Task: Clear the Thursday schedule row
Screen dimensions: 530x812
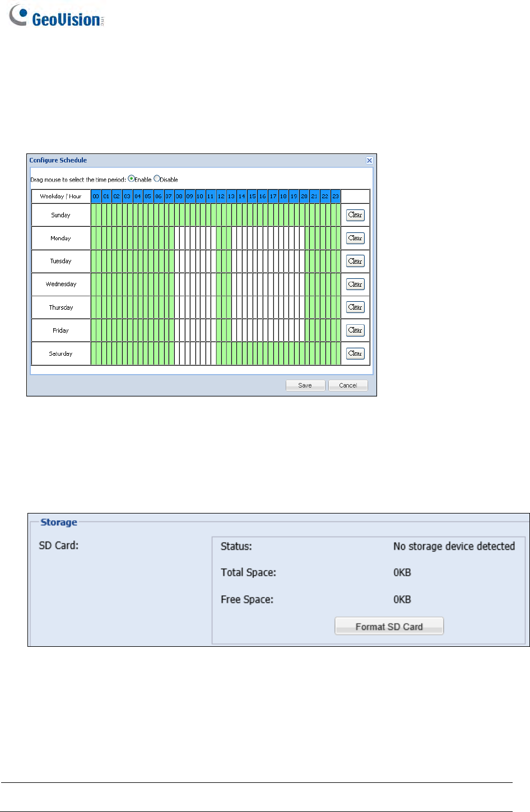Action: coord(355,307)
